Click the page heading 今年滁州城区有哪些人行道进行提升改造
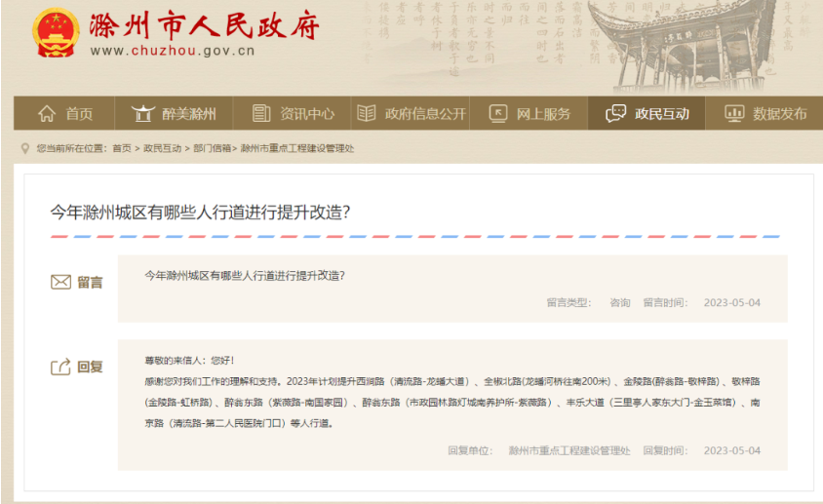Screen dimensions: 823x504 tap(200, 212)
